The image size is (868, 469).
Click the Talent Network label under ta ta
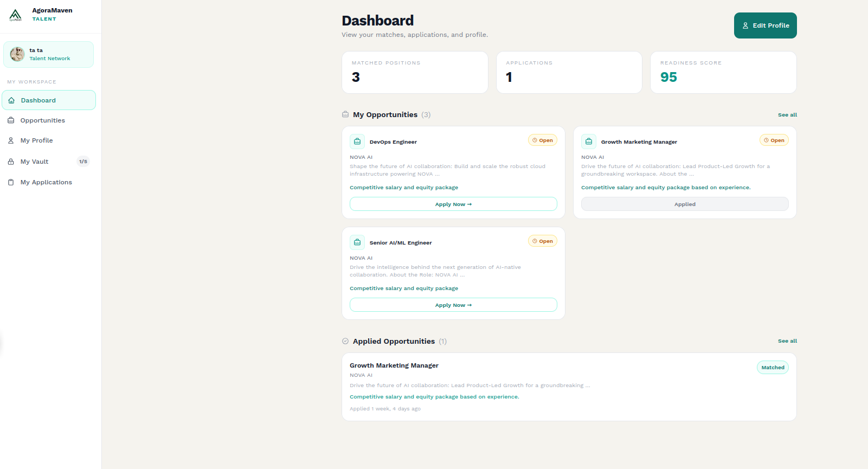(50, 59)
